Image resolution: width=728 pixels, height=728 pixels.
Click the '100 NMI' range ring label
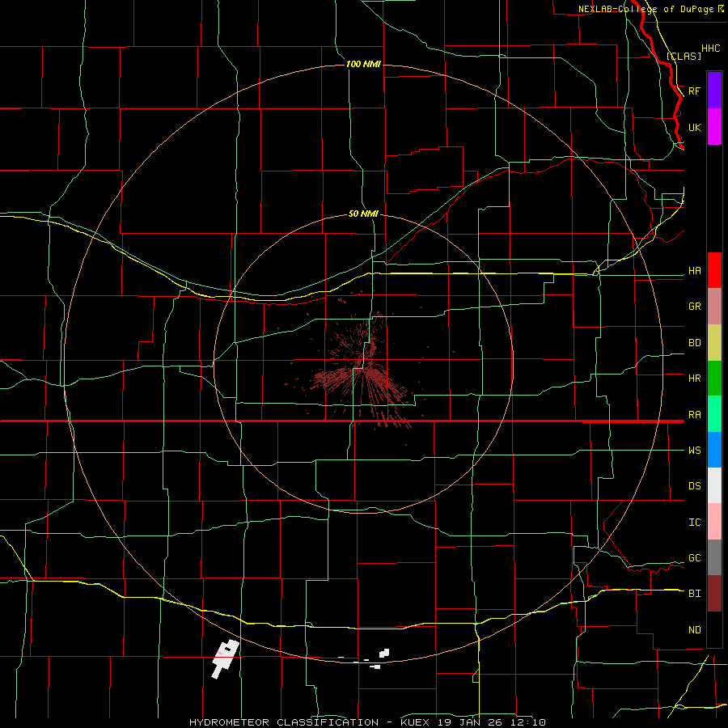(x=363, y=64)
